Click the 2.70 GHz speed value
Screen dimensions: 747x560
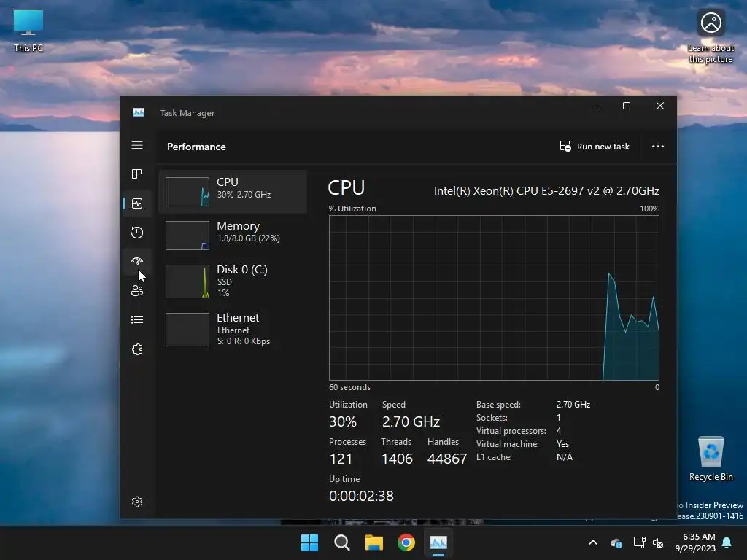(x=411, y=421)
